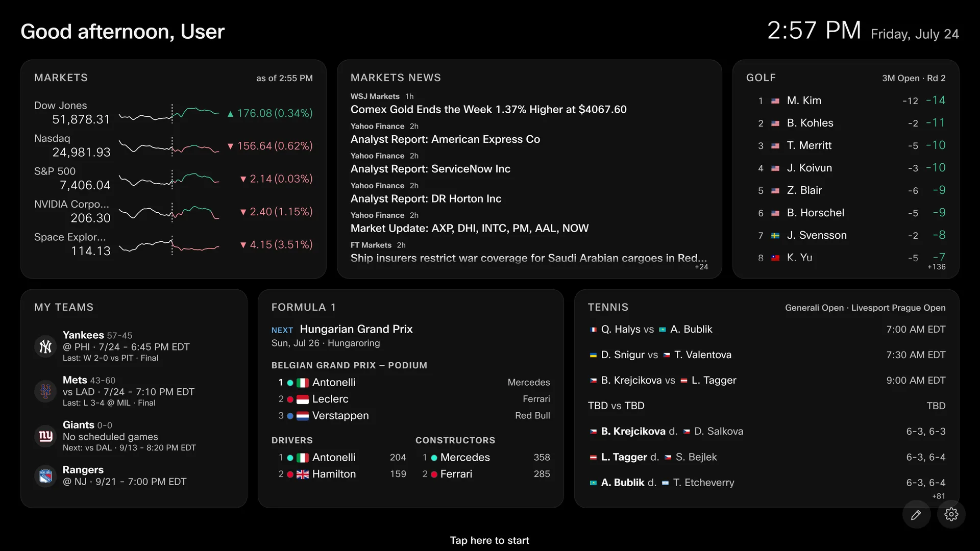Show the +24 more news items

click(x=701, y=267)
